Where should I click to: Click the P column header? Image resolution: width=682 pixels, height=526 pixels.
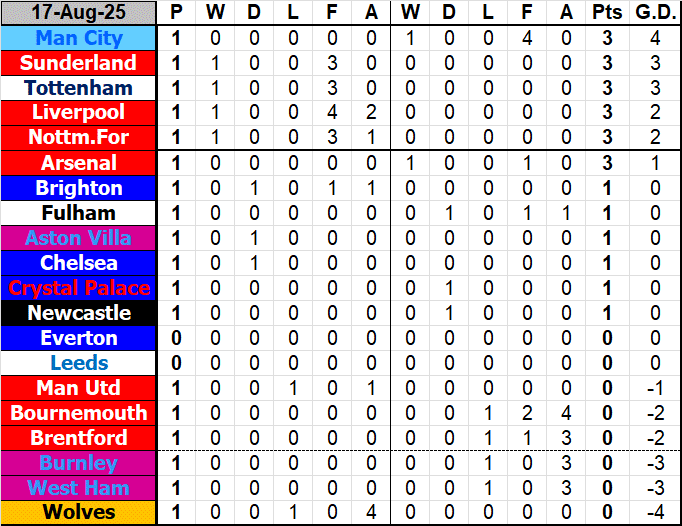pos(177,13)
